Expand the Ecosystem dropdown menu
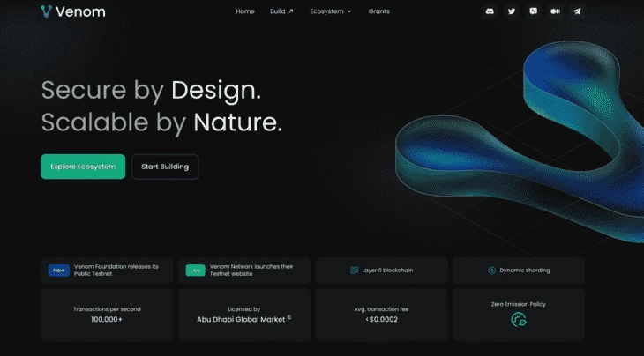This screenshot has height=356, width=644. (331, 11)
